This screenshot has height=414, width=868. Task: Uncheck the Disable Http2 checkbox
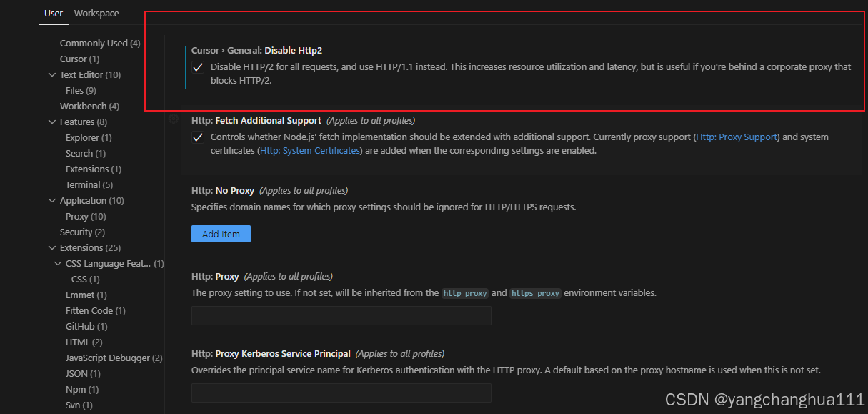tap(198, 67)
